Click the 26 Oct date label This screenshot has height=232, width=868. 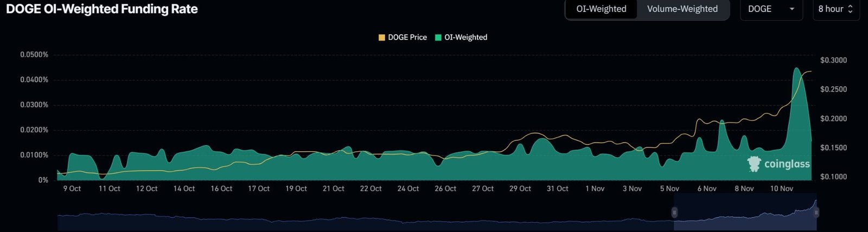(x=445, y=189)
